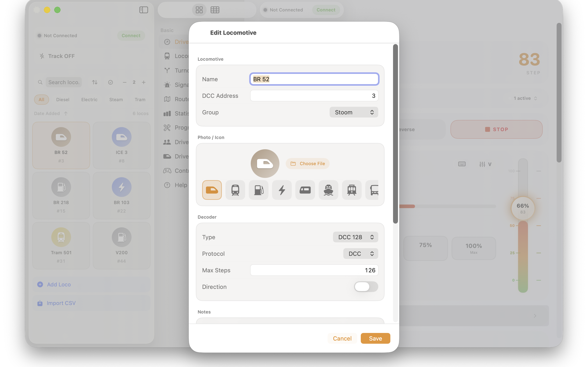Click the large locomotive preview avatar
The height and width of the screenshot is (367, 588).
tap(265, 164)
